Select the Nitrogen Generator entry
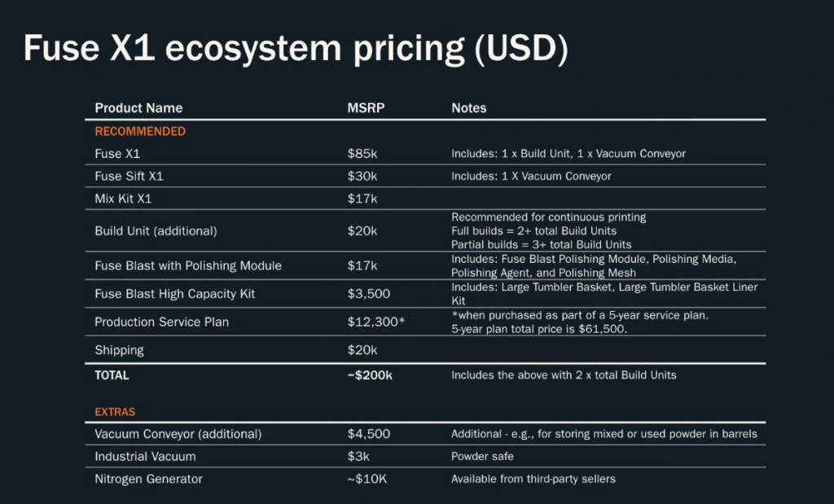834x504 pixels. coord(148,479)
